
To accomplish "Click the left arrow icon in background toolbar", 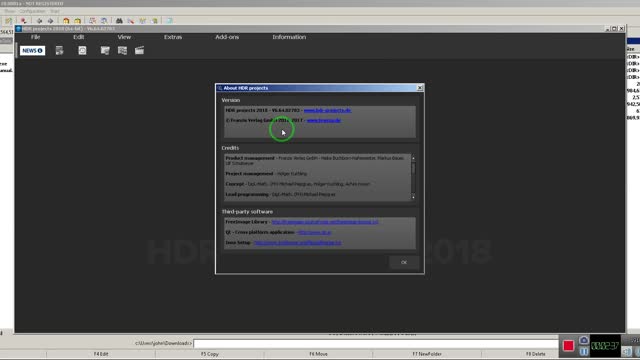I will click(39, 20).
